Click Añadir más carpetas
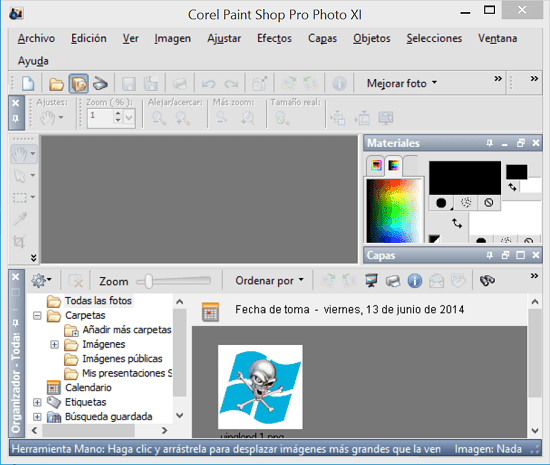The width and height of the screenshot is (550, 465). (127, 330)
